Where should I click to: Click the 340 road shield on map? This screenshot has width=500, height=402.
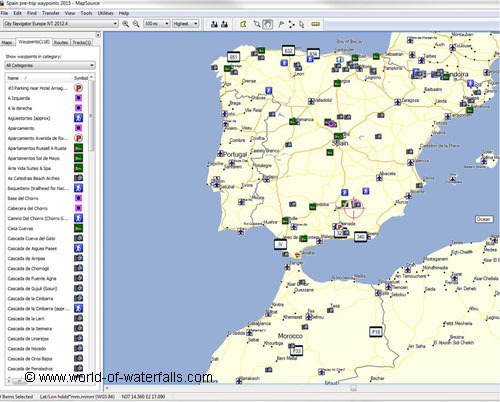pos(360,237)
